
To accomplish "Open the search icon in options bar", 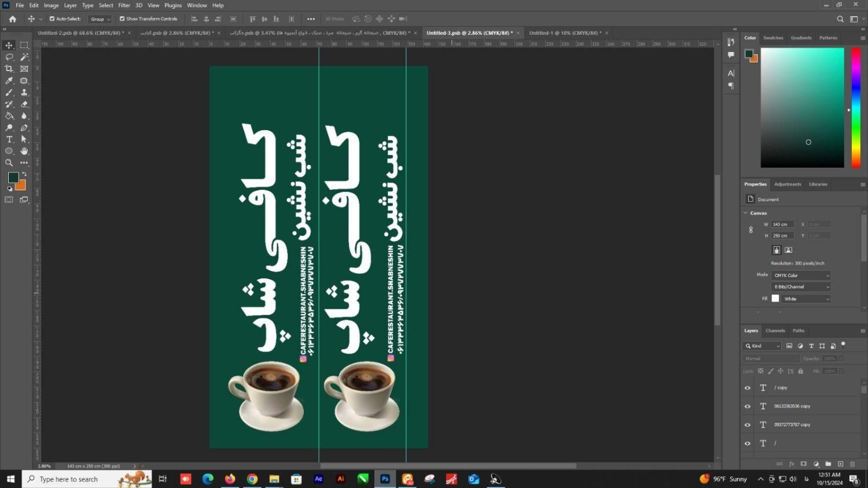I will [840, 19].
